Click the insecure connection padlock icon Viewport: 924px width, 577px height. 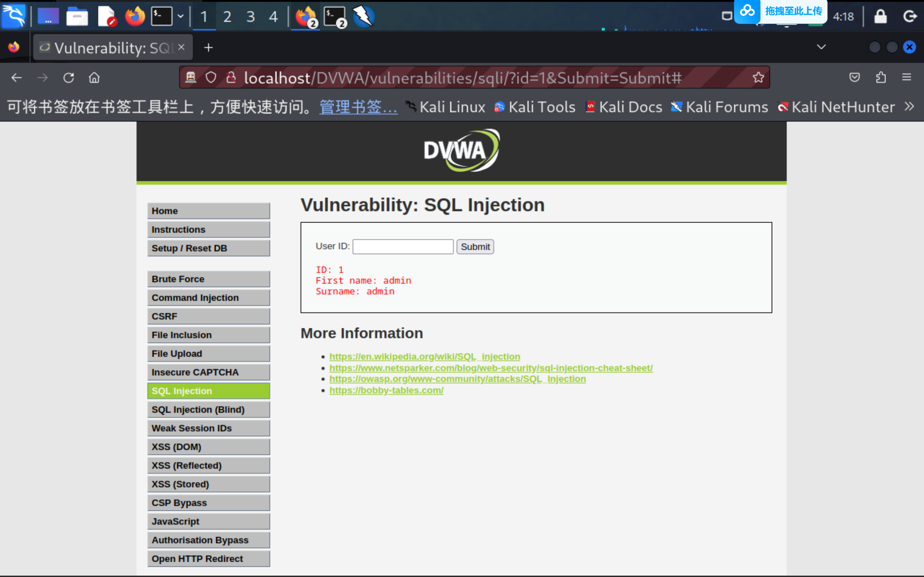click(x=231, y=77)
